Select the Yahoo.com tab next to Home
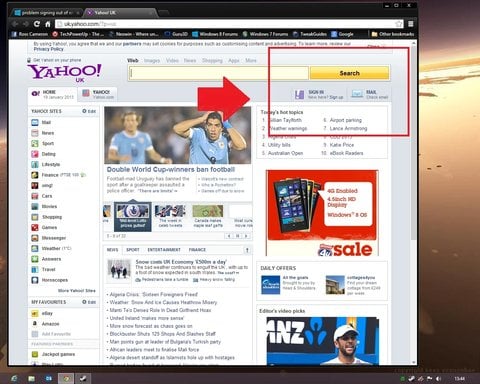The height and width of the screenshot is (384, 480). coord(98,94)
